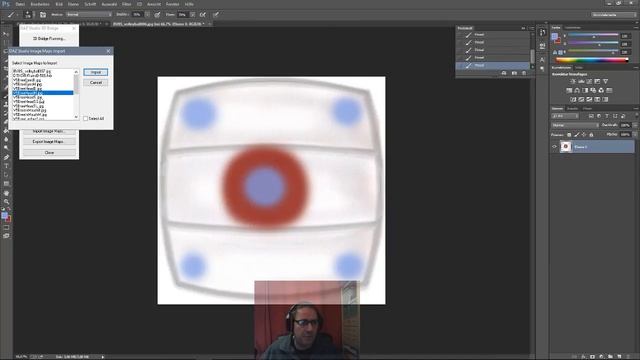Delete current state with history trash icon
This screenshot has height=360, width=640.
tap(524, 73)
